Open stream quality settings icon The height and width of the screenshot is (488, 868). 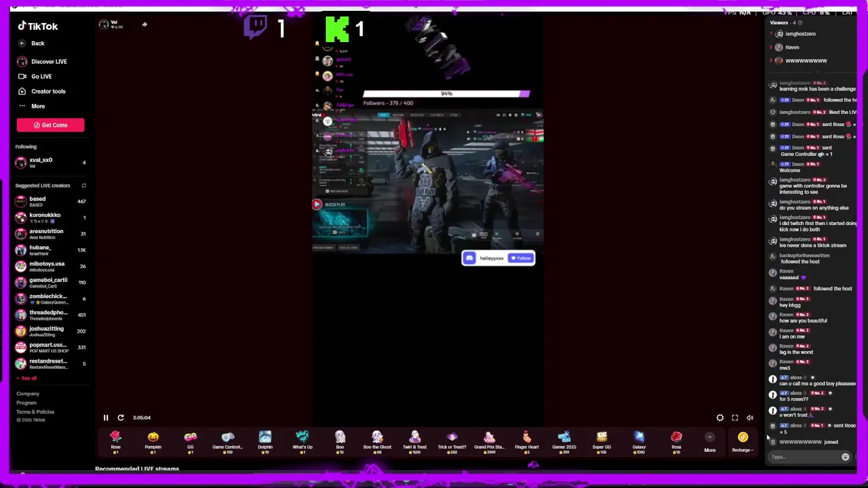720,418
